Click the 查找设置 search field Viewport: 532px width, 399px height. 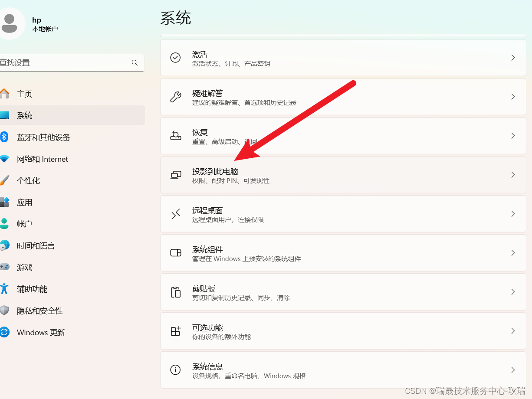[x=72, y=63]
